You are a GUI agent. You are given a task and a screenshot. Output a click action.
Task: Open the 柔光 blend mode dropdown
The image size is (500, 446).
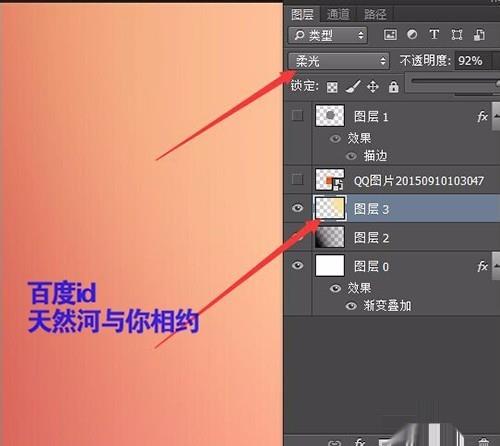(x=339, y=61)
